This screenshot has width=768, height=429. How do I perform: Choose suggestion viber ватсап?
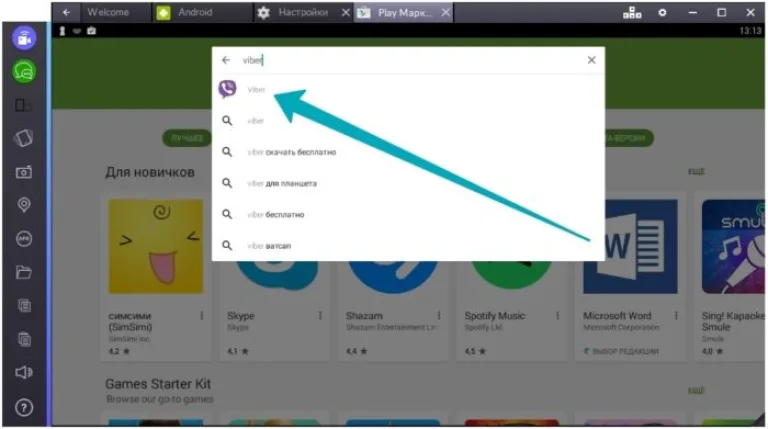pyautogui.click(x=408, y=245)
